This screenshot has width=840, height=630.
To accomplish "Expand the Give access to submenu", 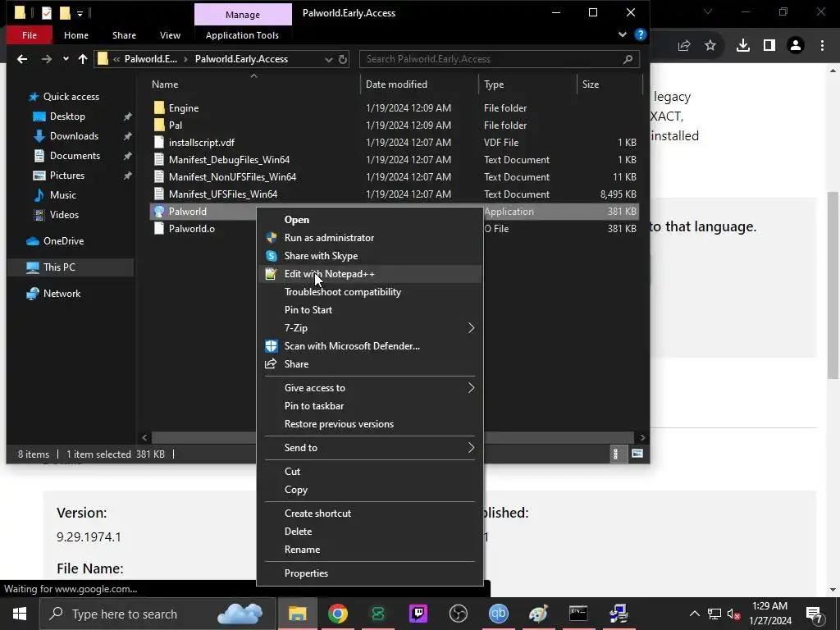I will (471, 388).
